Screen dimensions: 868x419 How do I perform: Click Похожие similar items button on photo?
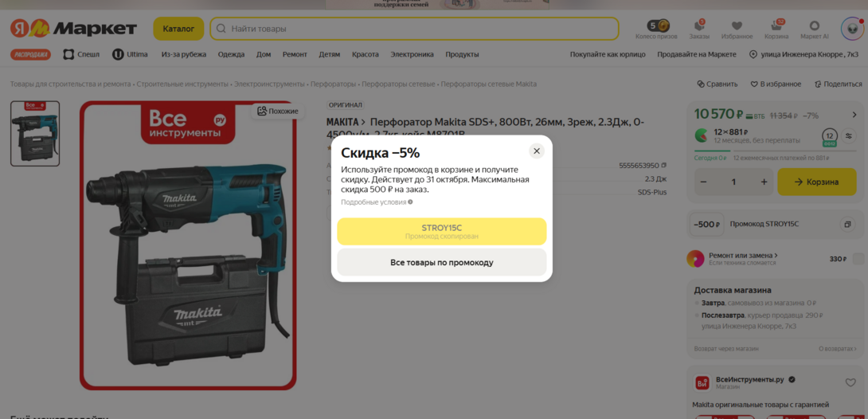click(278, 112)
